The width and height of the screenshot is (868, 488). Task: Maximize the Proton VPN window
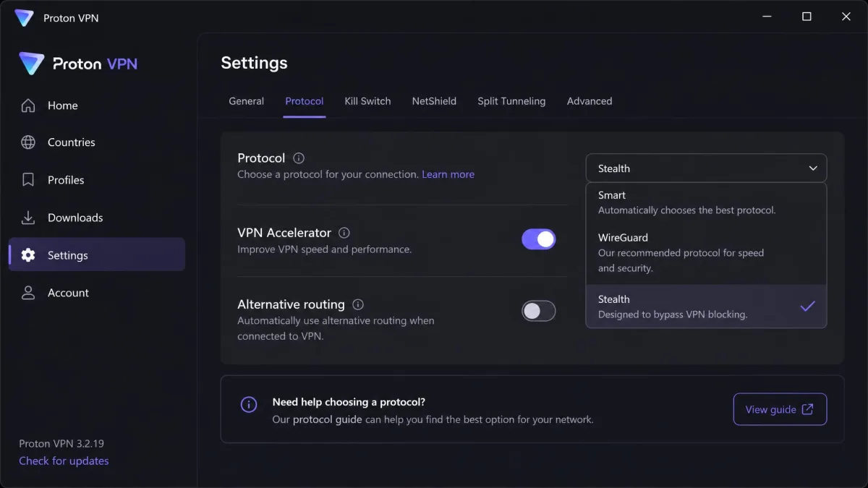pyautogui.click(x=807, y=17)
